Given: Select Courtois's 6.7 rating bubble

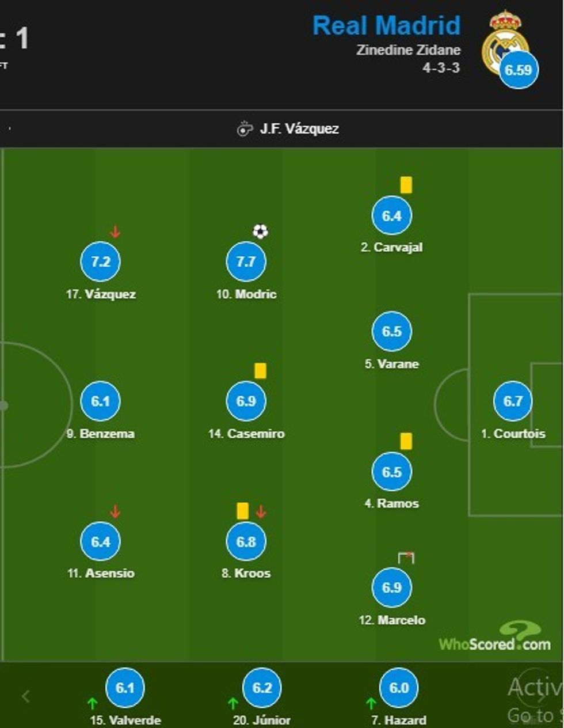Looking at the screenshot, I should tap(513, 401).
